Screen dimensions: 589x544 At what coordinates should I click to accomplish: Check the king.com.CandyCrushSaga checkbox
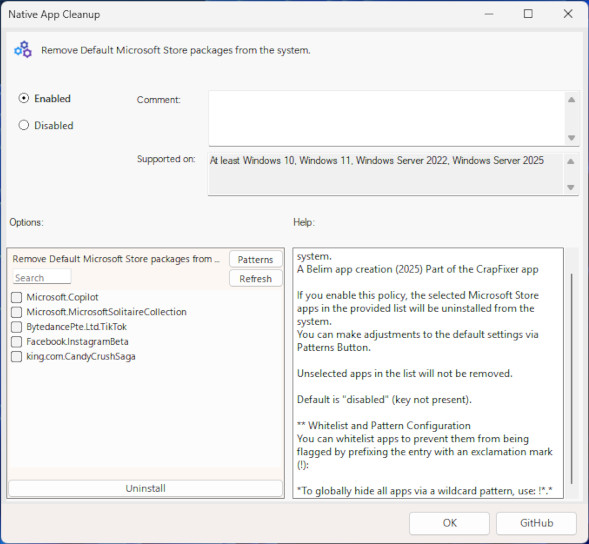click(17, 357)
